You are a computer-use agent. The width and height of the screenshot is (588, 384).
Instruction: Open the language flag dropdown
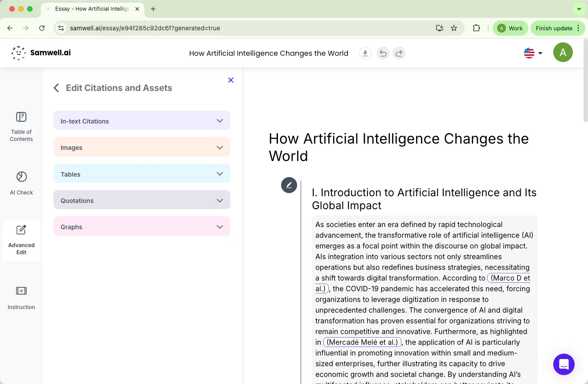[x=533, y=53]
